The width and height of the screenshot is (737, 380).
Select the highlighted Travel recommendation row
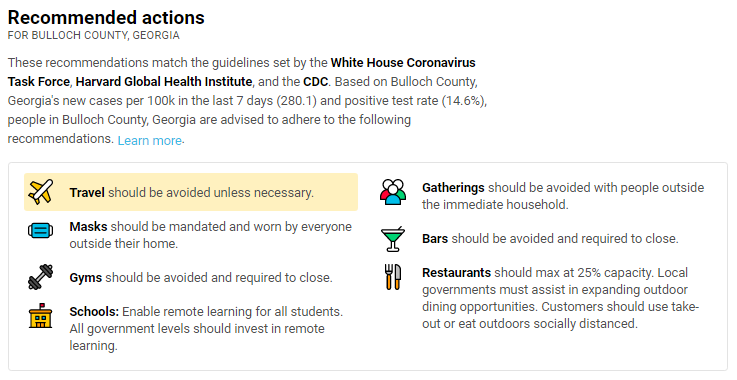click(x=191, y=192)
